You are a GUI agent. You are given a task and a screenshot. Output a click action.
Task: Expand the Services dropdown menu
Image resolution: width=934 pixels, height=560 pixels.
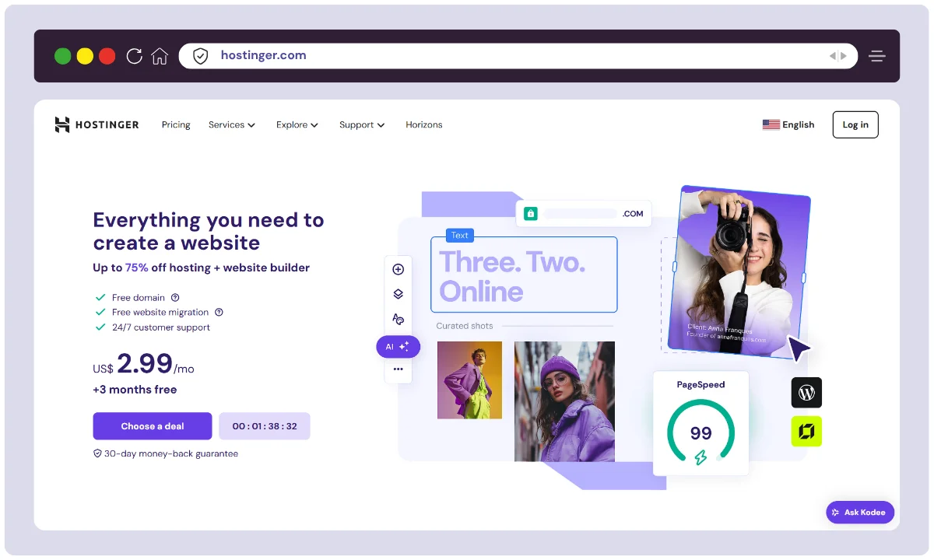(232, 124)
